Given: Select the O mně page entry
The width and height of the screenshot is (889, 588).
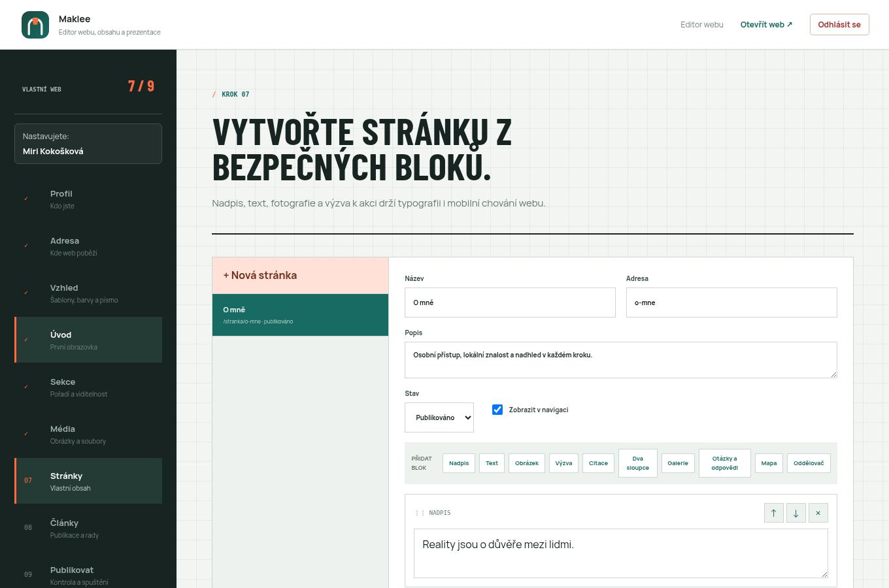Looking at the screenshot, I should point(301,315).
